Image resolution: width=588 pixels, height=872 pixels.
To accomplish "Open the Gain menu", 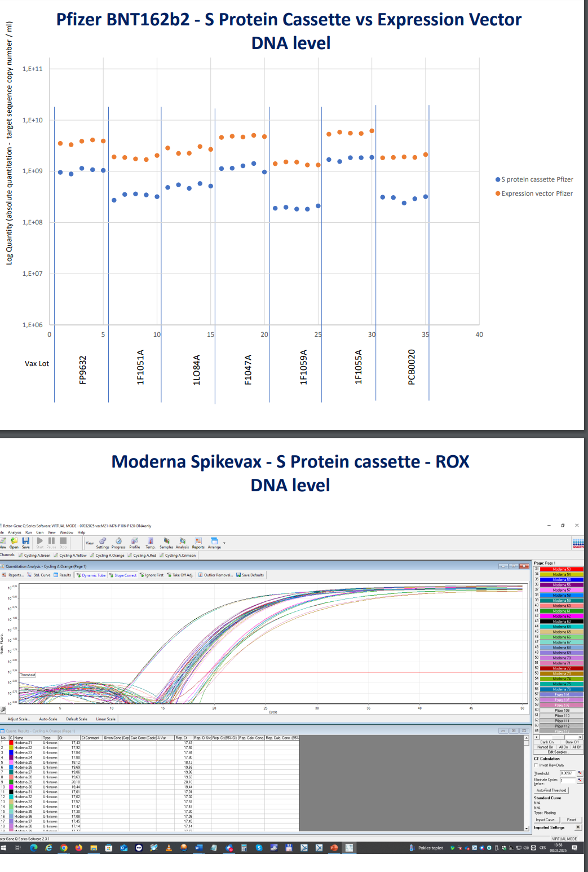I will [40, 532].
